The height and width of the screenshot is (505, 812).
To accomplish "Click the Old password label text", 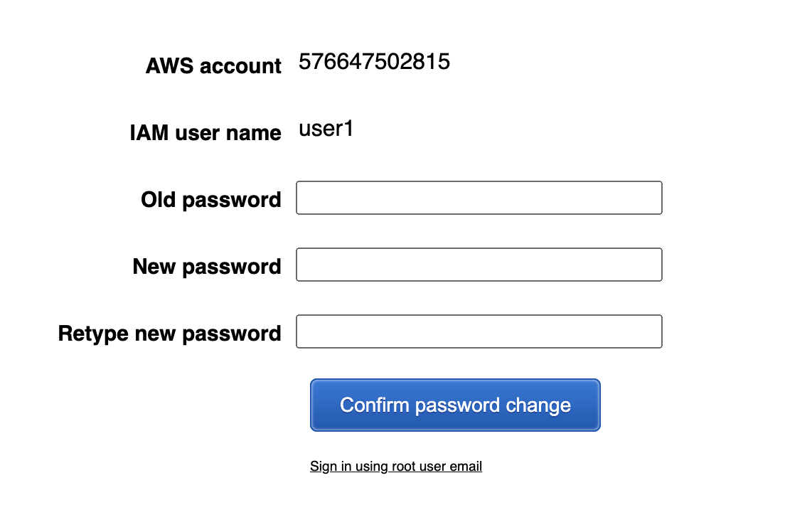I will (x=211, y=200).
